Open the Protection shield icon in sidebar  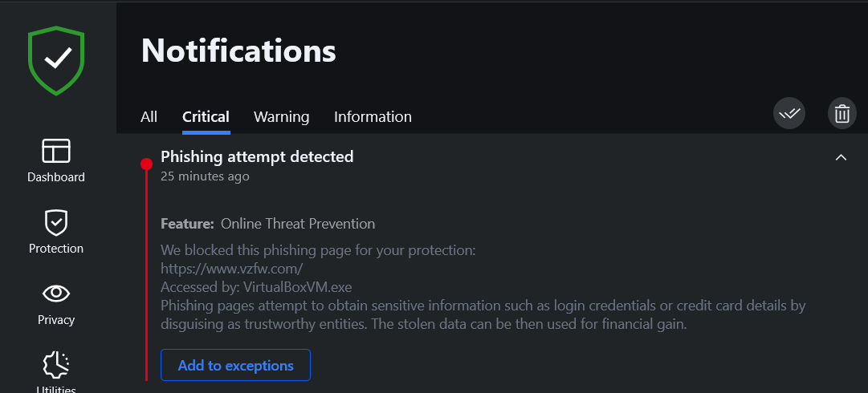point(56,223)
